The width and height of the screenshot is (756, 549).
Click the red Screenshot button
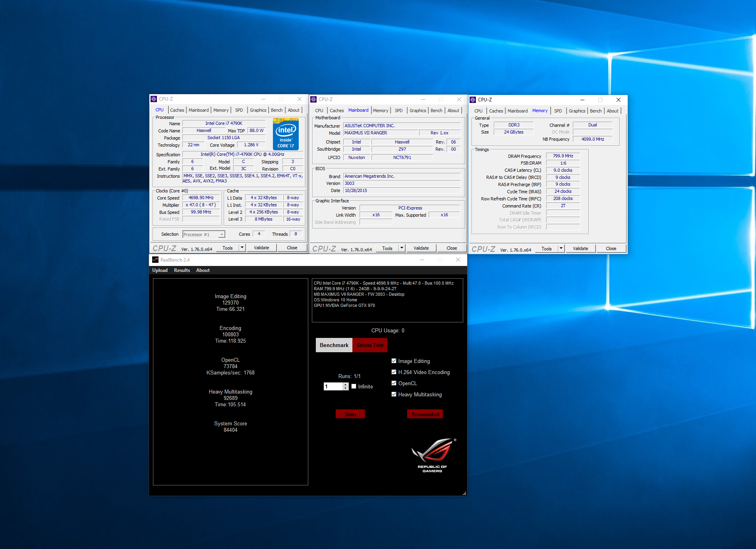coord(425,414)
